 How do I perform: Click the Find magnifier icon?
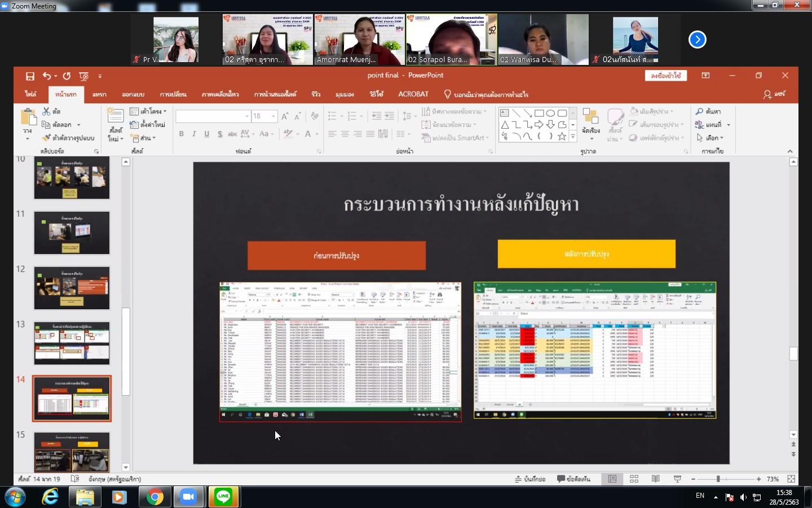[x=700, y=111]
